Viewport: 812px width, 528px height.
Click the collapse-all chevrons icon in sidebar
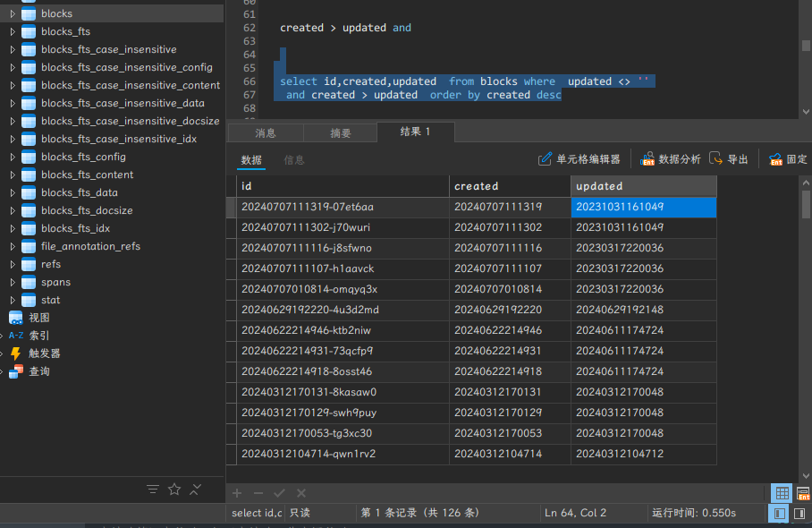pyautogui.click(x=196, y=490)
